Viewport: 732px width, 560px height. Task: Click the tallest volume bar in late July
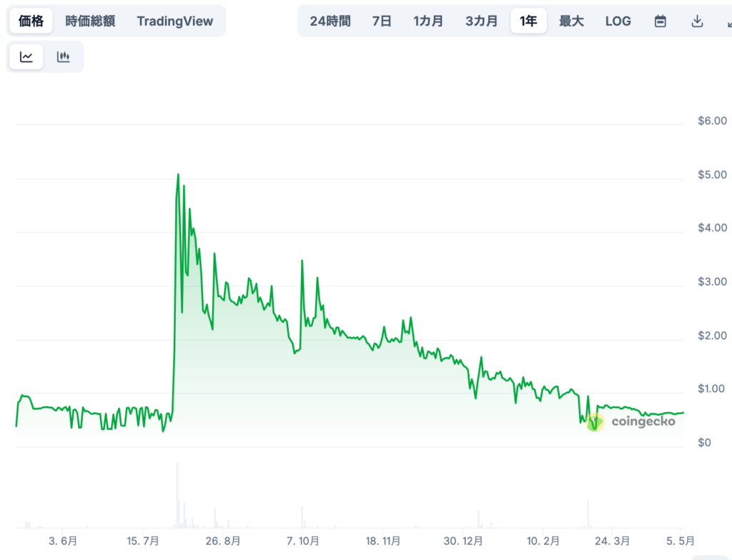pos(177,496)
